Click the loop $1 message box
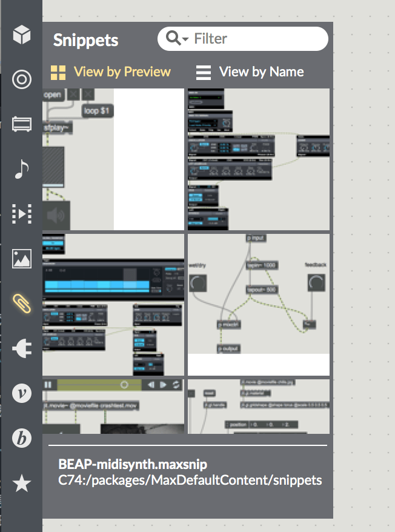 98,111
